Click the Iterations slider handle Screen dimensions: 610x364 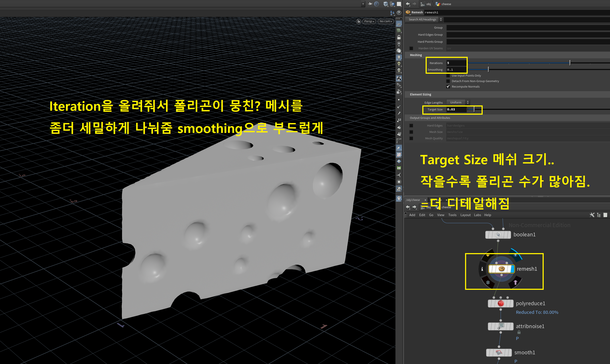click(570, 63)
